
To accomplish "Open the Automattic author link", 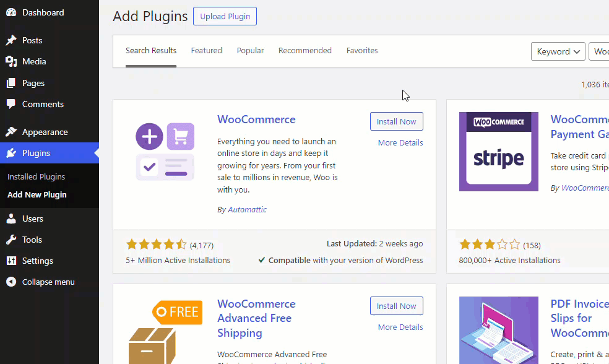I will pyautogui.click(x=247, y=209).
